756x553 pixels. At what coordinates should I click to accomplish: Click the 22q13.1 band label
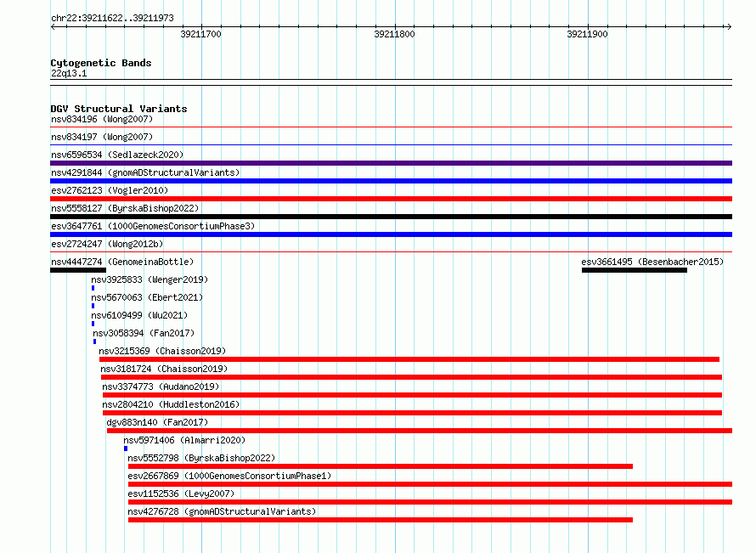click(69, 73)
